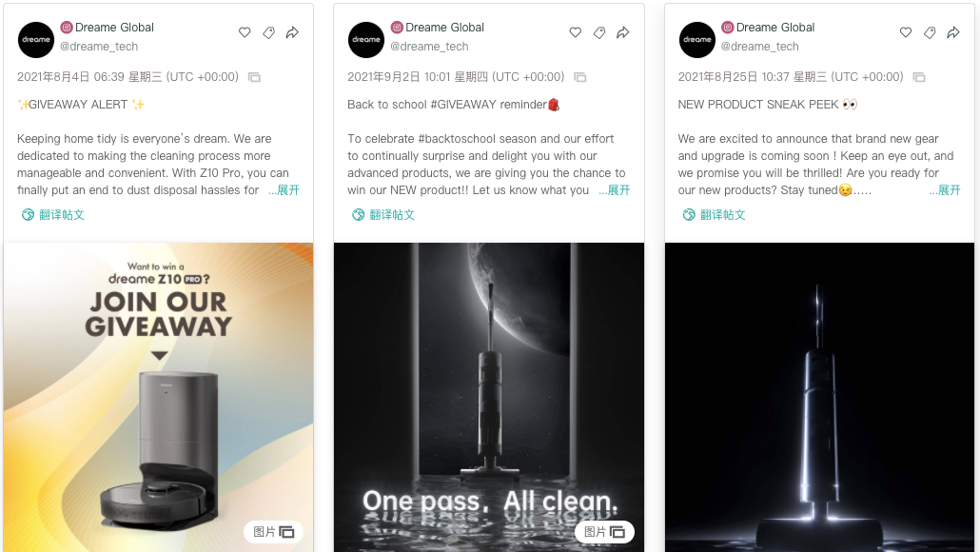The height and width of the screenshot is (552, 980).
Task: Click heart icon on September 2 post
Action: [x=575, y=32]
